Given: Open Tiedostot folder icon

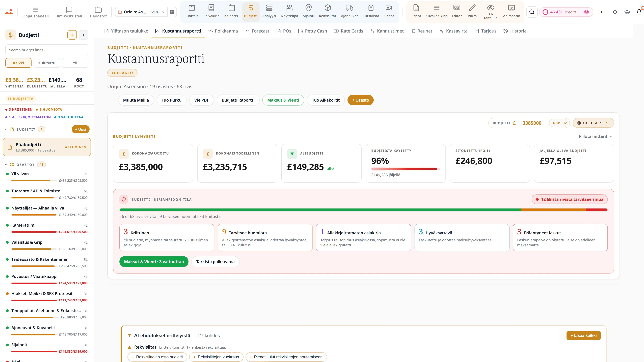Looking at the screenshot, I should tap(98, 10).
